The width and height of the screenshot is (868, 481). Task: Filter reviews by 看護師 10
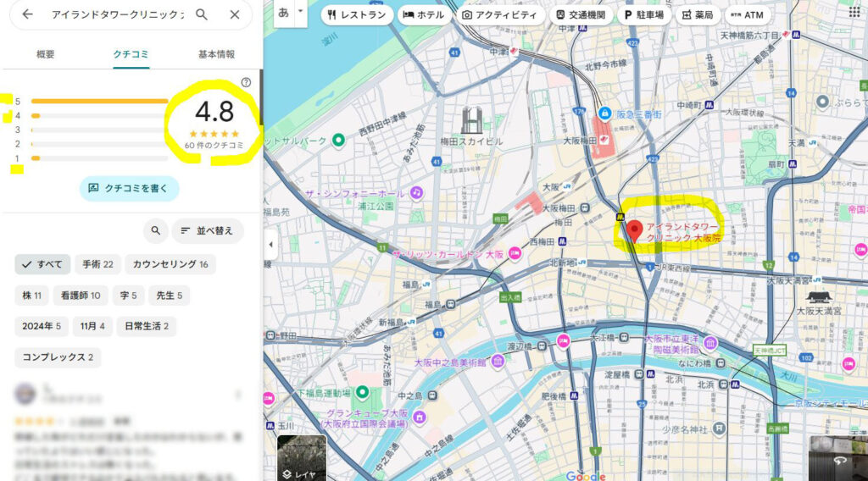[81, 296]
